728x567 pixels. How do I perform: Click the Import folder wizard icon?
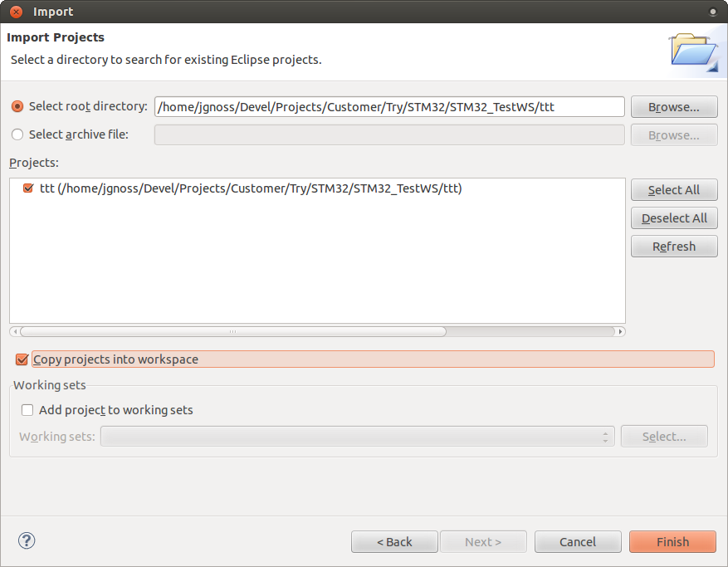pos(695,52)
